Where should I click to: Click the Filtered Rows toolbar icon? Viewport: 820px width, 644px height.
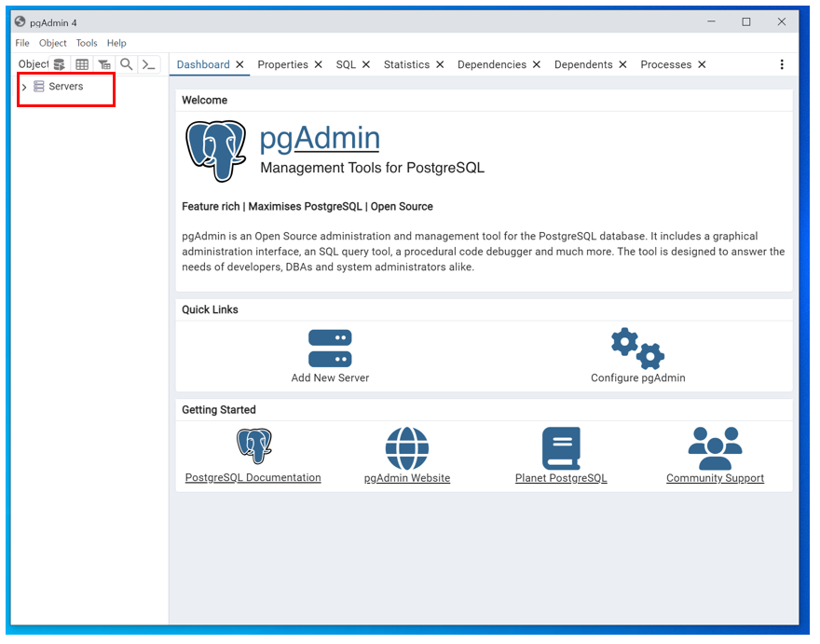(104, 64)
